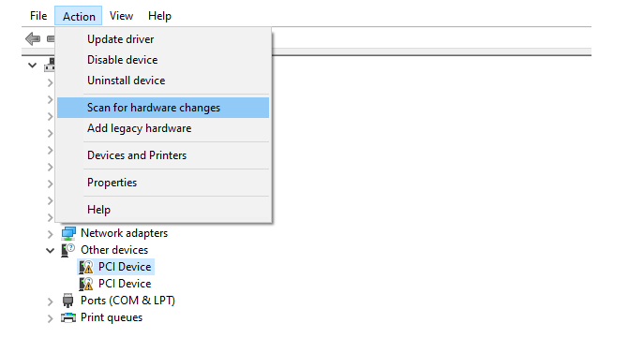Screen dimensions: 644x338
Task: Expand the Network adapters node
Action: [x=50, y=234]
